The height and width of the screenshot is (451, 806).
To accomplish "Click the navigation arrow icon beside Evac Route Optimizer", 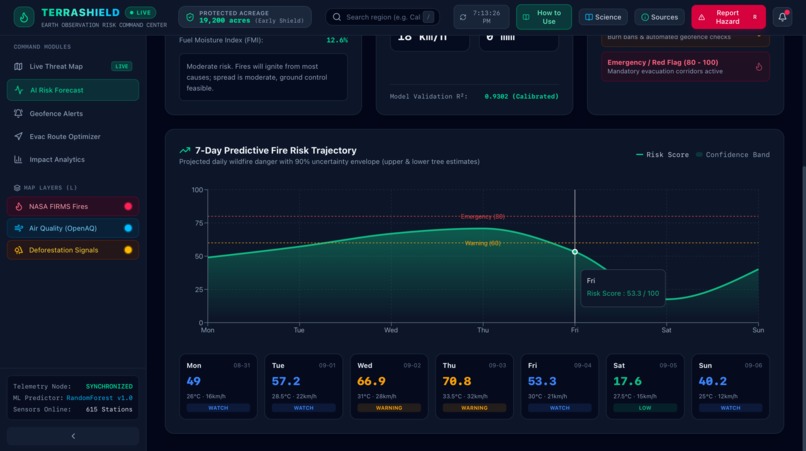I will coord(19,136).
